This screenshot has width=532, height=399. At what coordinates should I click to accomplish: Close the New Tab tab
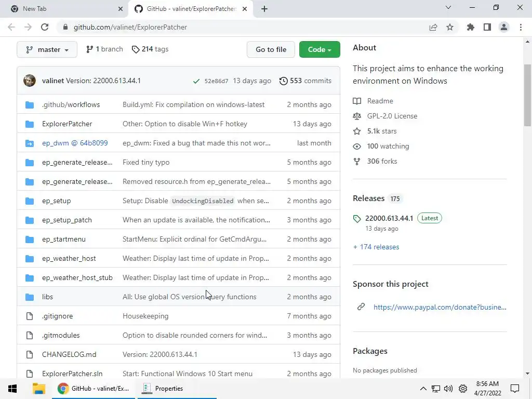pos(121,9)
